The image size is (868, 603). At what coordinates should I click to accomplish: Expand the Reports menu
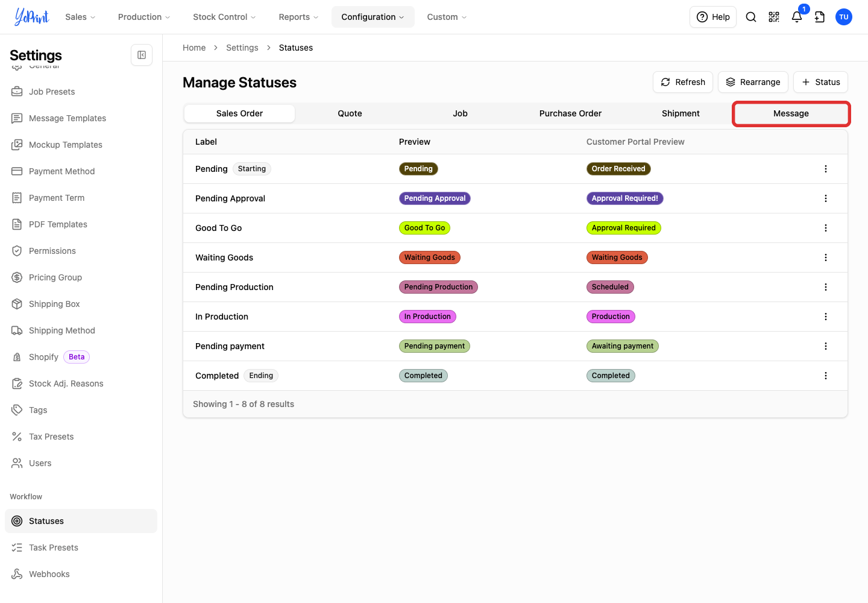[x=298, y=17]
